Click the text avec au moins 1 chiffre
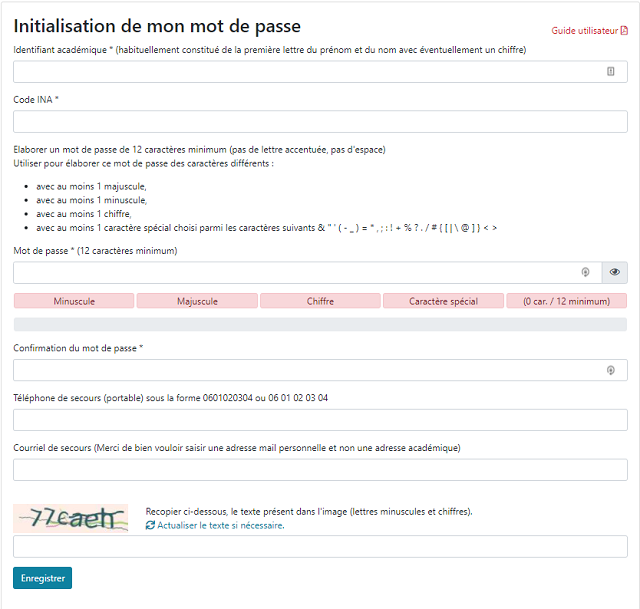 coord(84,214)
